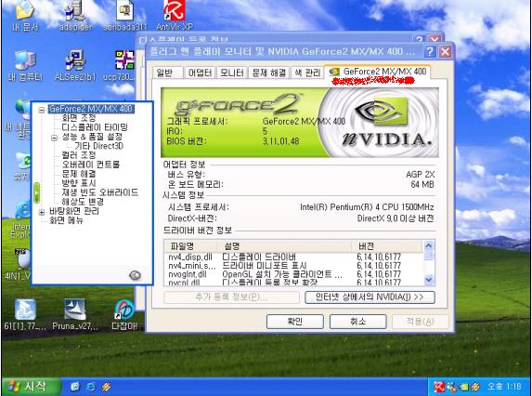This screenshot has height=396, width=532.
Task: Click the NVIDIA icon on GeForce2 tab
Action: point(334,72)
